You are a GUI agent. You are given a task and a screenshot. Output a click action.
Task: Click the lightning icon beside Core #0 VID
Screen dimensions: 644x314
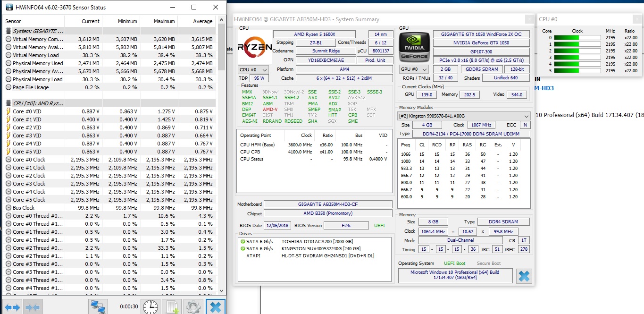coord(8,111)
